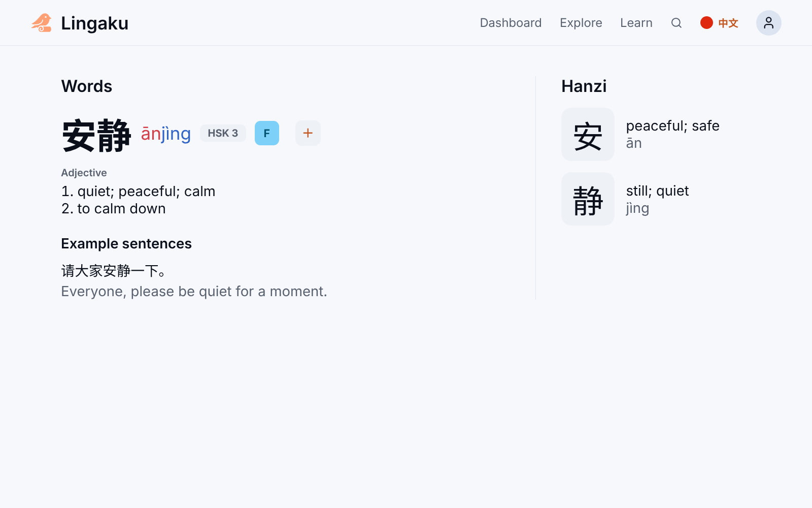Open the 静 hanzi tile
812x508 pixels.
tap(588, 199)
